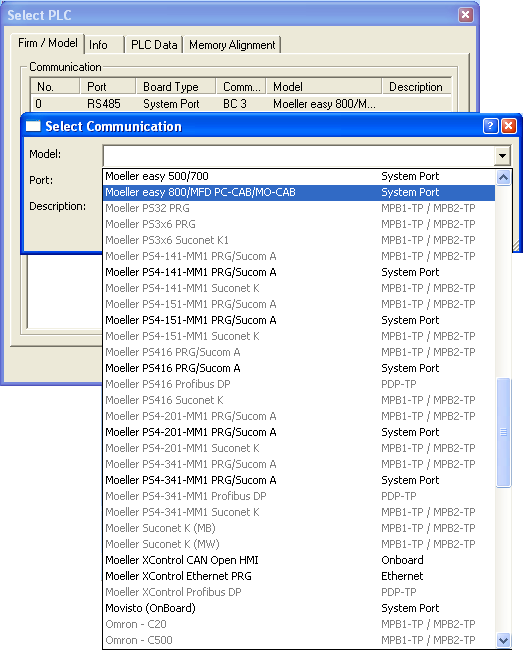Open the Memory Alignment tab
The image size is (523, 654).
232,45
